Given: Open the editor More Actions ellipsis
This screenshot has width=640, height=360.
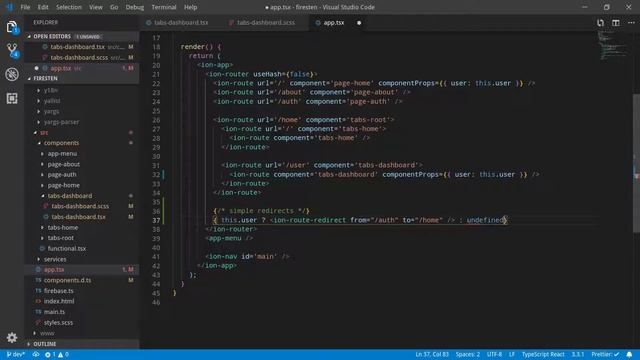Looking at the screenshot, I should pos(631,23).
